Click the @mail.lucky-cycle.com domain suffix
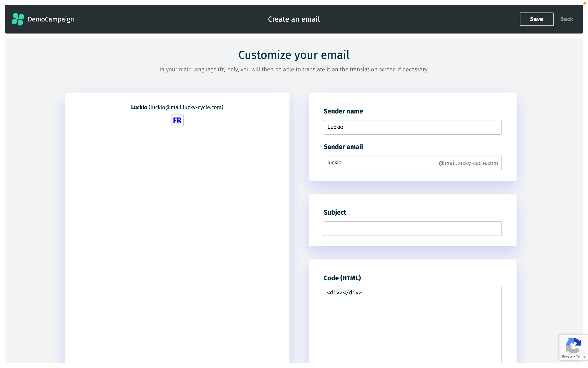This screenshot has width=588, height=368. [x=468, y=163]
